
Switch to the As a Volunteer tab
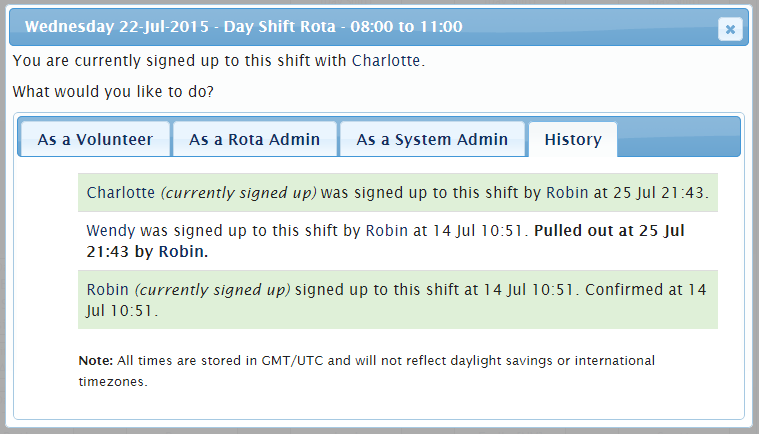point(95,139)
